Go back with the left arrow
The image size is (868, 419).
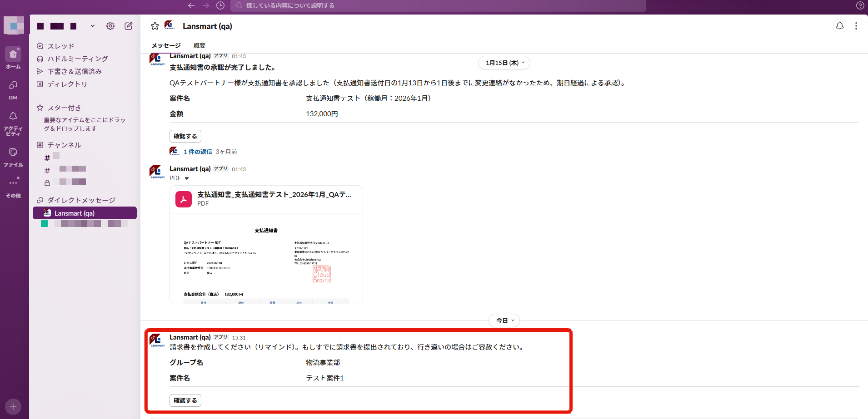coord(191,5)
